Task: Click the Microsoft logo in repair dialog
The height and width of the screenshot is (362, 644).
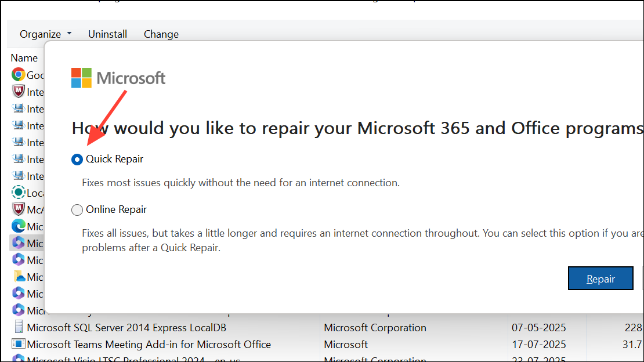Action: 118,78
